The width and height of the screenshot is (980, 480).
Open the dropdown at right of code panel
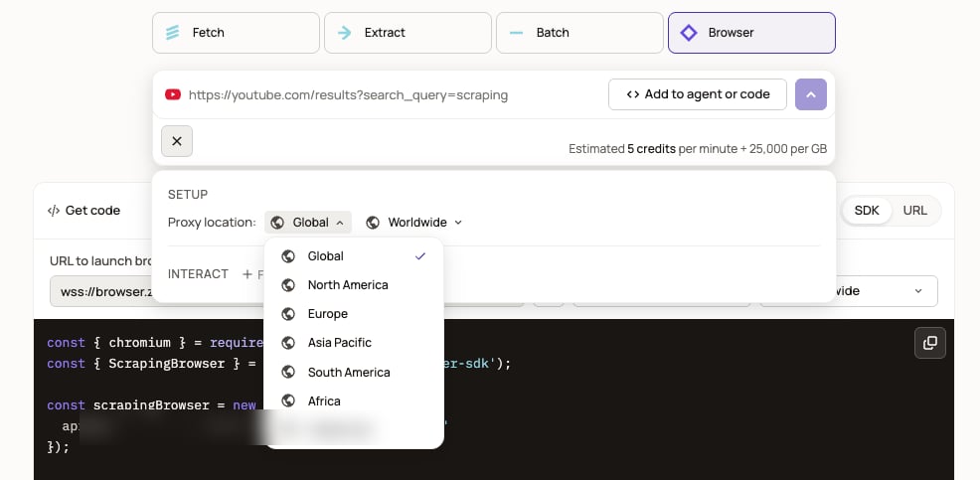(x=887, y=291)
